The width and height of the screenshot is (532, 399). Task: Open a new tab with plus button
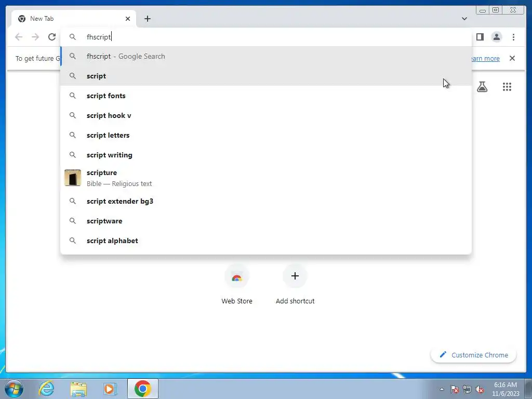[147, 19]
